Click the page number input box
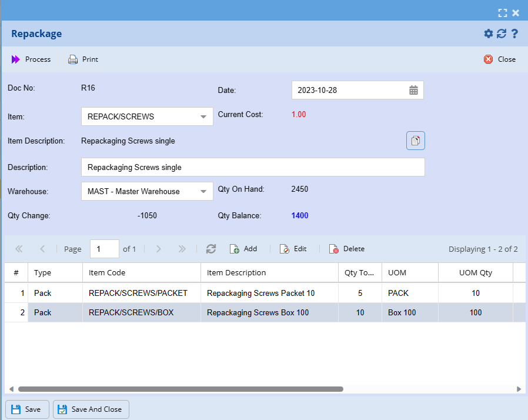The width and height of the screenshot is (528, 420). [104, 249]
